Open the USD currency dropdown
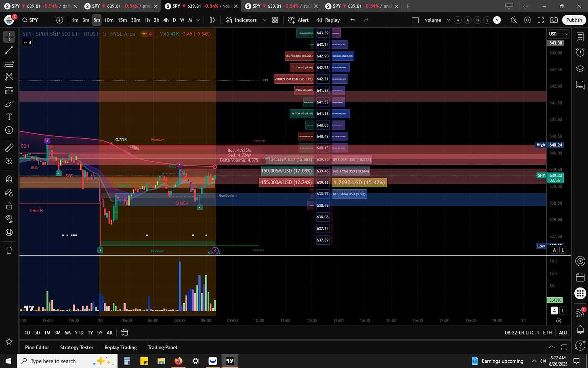 (x=558, y=34)
